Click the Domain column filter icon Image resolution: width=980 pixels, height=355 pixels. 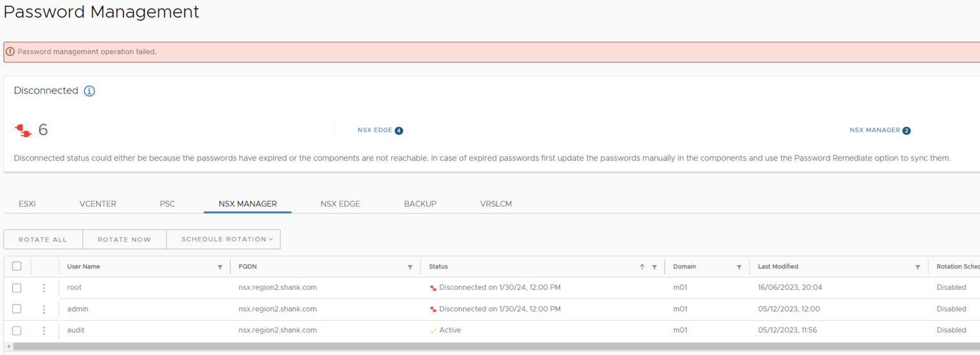point(739,267)
